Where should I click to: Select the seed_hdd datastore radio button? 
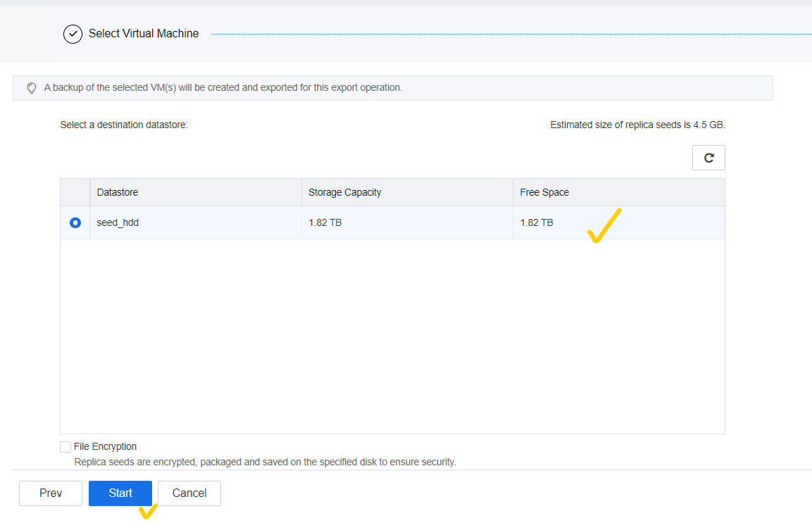point(75,222)
